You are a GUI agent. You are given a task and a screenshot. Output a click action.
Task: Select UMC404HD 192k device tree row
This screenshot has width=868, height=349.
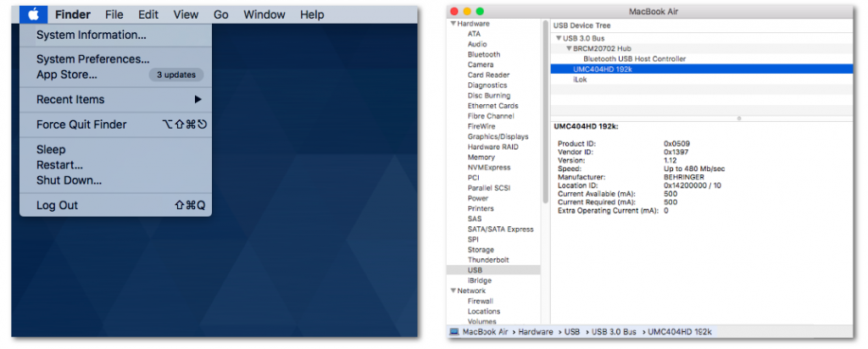[702, 69]
